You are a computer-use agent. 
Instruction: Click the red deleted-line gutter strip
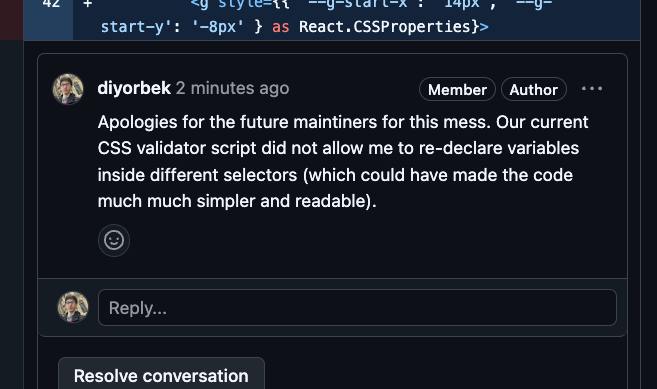(x=12, y=20)
